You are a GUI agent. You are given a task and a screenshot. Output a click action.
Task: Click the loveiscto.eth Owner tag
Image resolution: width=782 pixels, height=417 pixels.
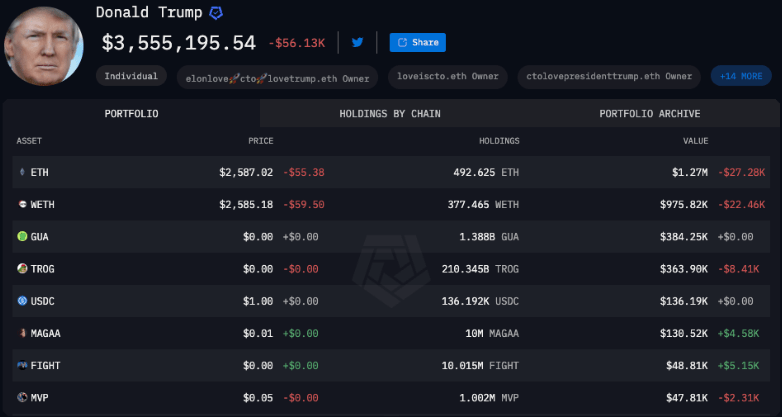point(448,77)
